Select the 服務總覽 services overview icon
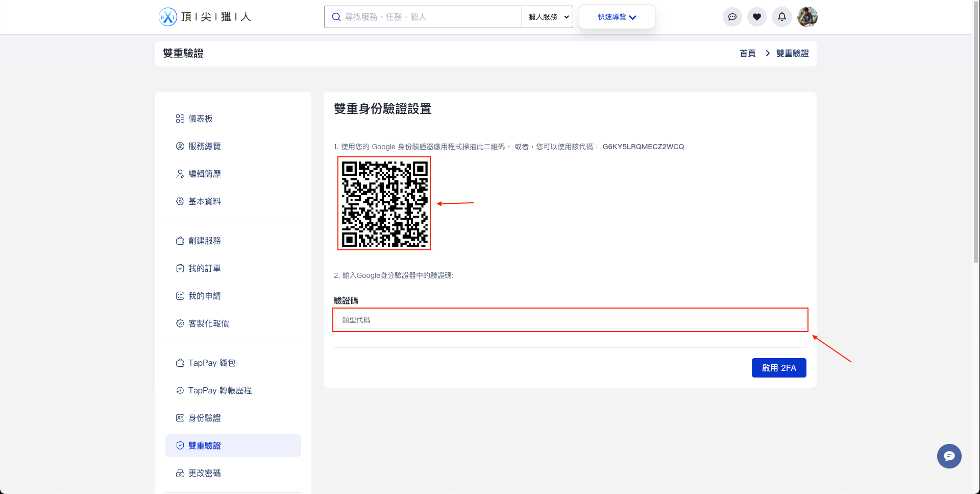Viewport: 980px width, 494px height. [180, 146]
